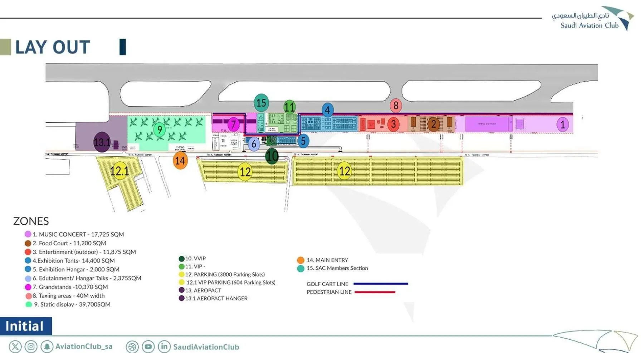Viewport: 644px width, 353px height.
Task: Click the Instagram icon in footer
Action: tap(31, 347)
